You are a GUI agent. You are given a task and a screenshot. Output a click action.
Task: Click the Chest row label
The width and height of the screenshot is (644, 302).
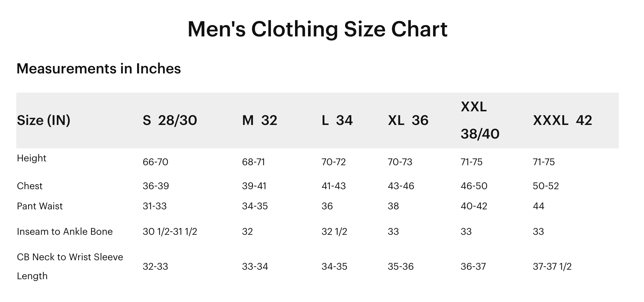pyautogui.click(x=30, y=186)
